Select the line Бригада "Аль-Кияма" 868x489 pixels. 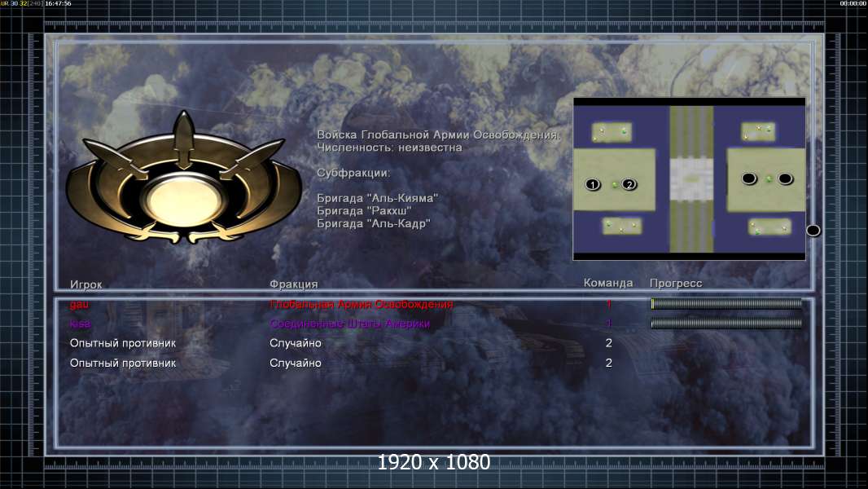tap(377, 198)
